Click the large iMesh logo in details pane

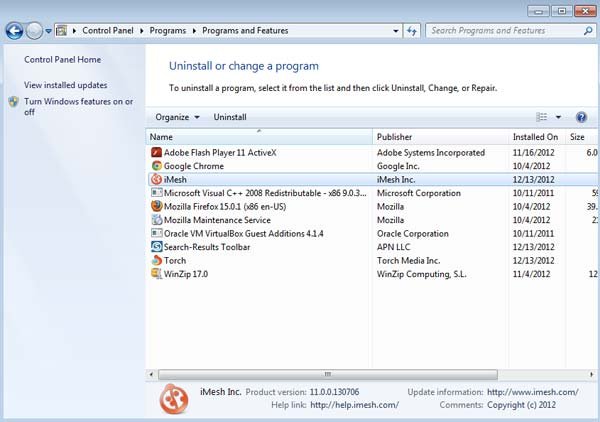click(x=173, y=399)
